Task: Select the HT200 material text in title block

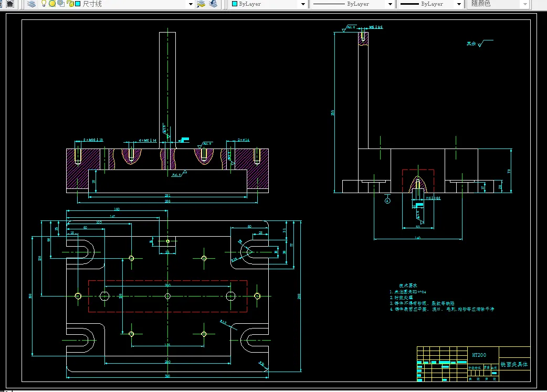Action: (x=479, y=355)
